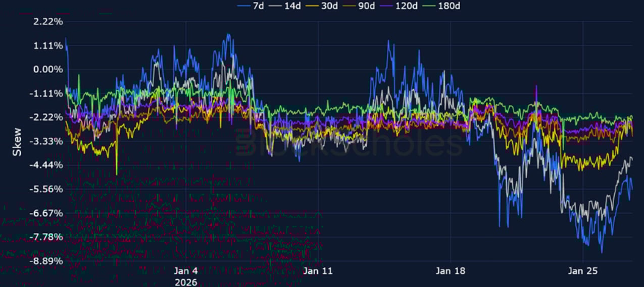Select the Jan 18 x-axis tick
The width and height of the screenshot is (644, 287).
(451, 271)
